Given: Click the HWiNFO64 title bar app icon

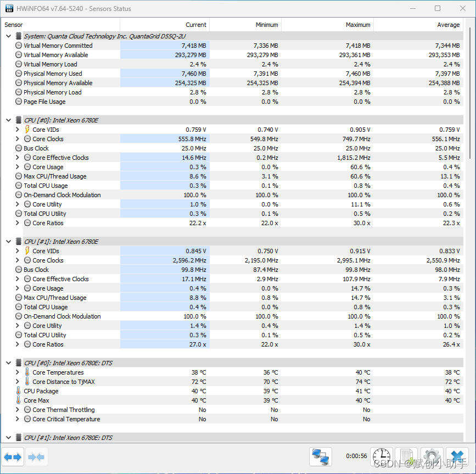Looking at the screenshot, I should (9, 8).
